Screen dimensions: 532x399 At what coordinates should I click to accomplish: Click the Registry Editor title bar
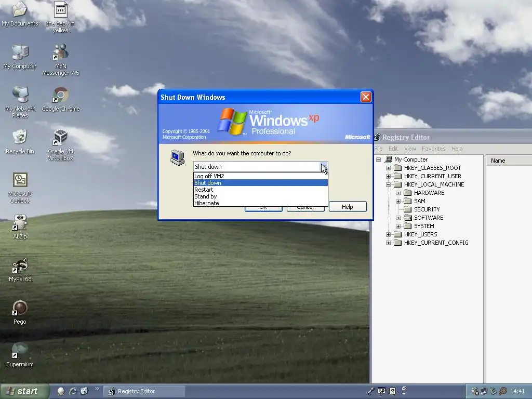[453, 137]
